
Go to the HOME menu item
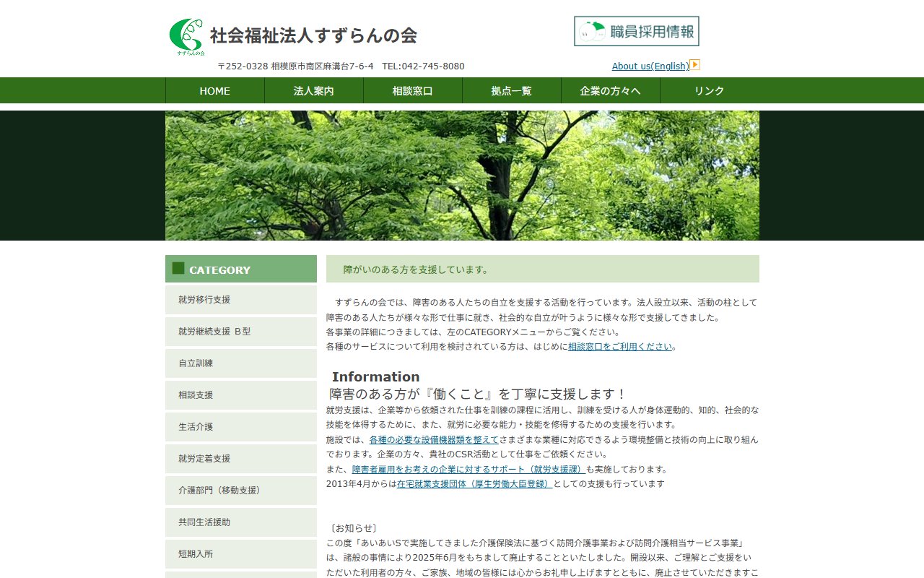coord(215,90)
